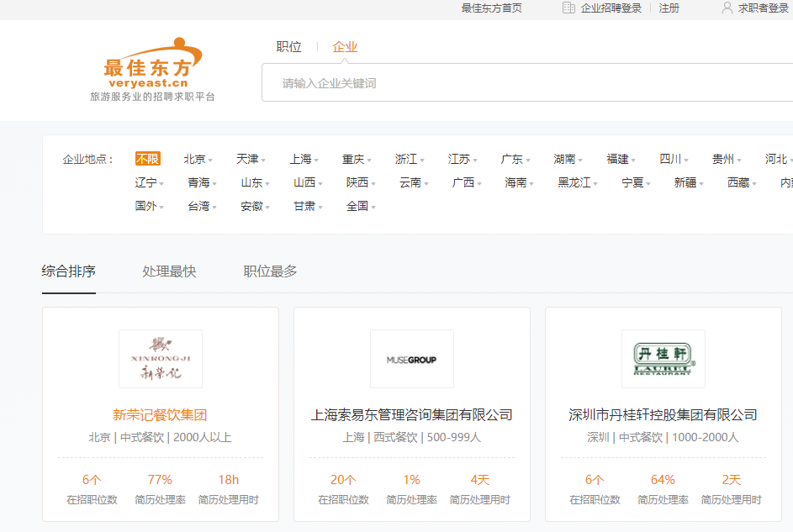The image size is (793, 532).
Task: Expand the 云南 location dropdown
Action: 414,182
